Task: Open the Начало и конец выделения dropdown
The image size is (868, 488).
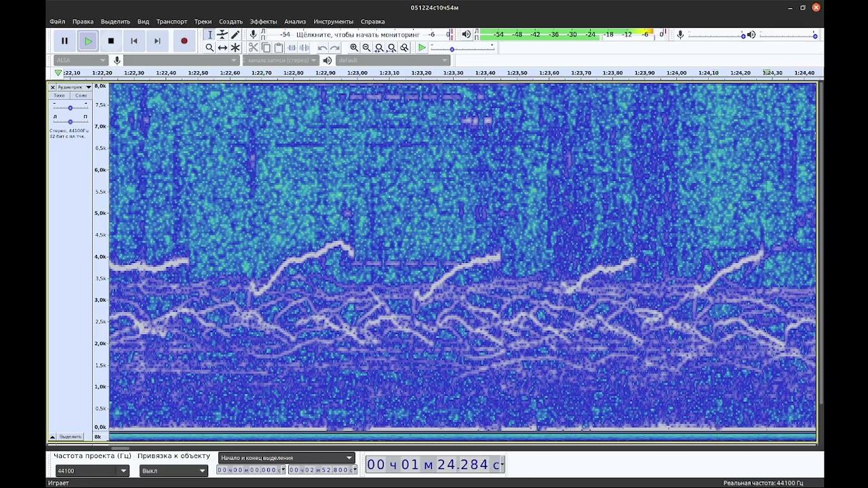Action: (286, 457)
